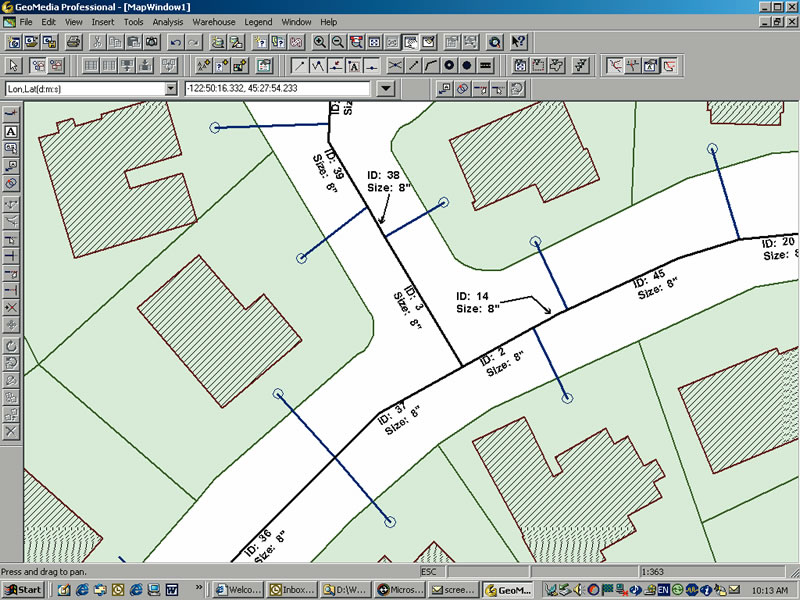Click the Undo arrow icon
This screenshot has height=600, width=800.
tap(176, 42)
